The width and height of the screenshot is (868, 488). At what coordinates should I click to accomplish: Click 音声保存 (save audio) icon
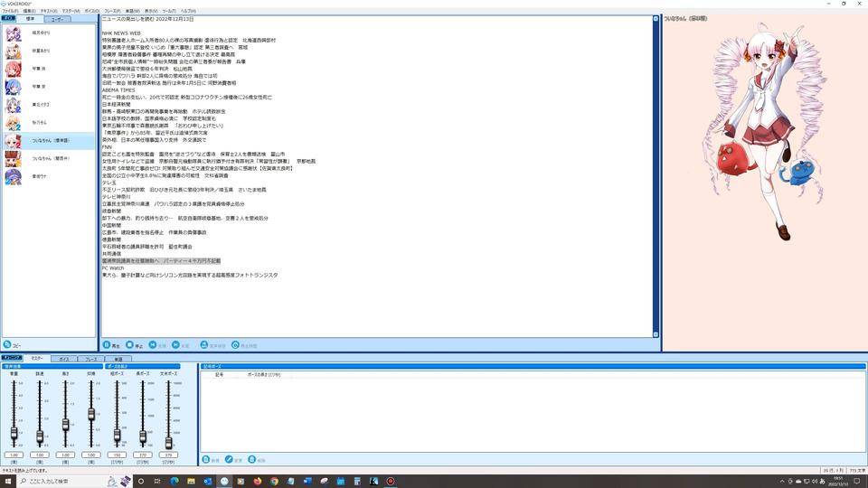203,344
